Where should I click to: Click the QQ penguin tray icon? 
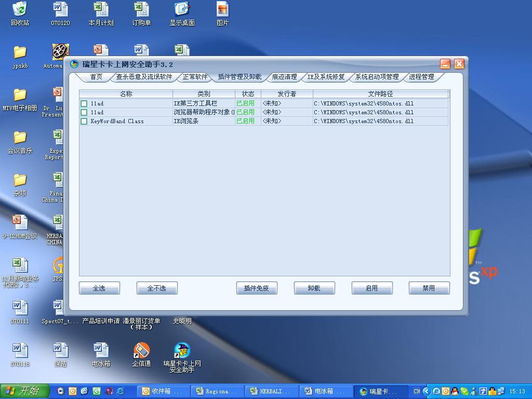(455, 391)
